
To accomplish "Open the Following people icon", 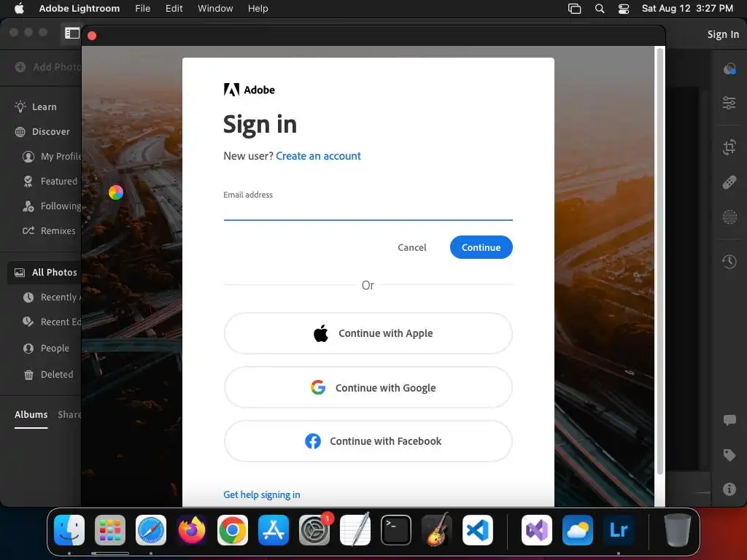I will (x=28, y=206).
